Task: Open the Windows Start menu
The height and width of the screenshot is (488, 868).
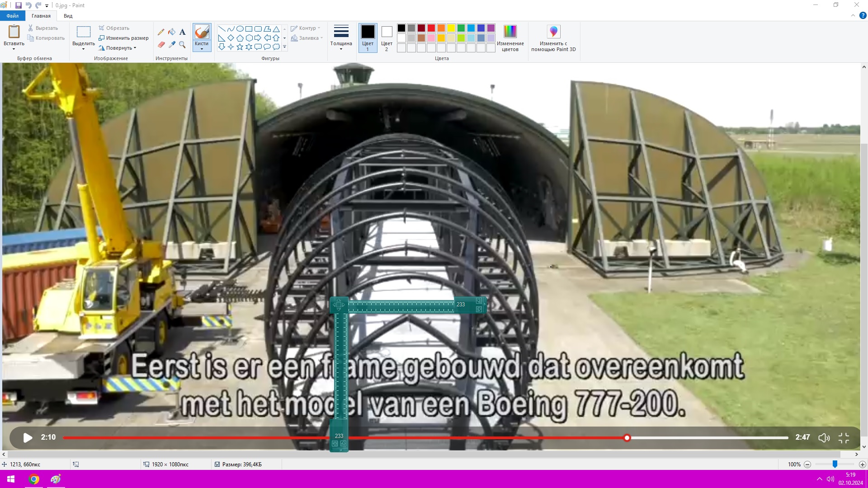Action: 11,479
